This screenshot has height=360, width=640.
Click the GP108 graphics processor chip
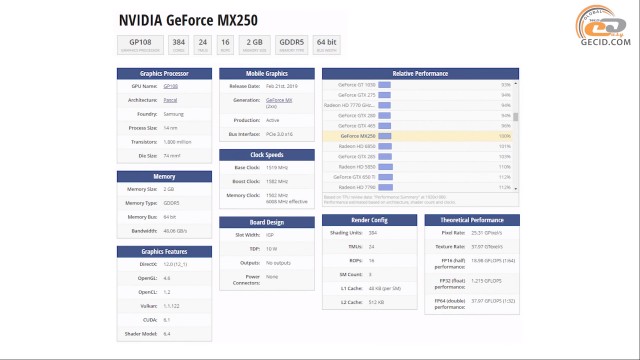click(140, 45)
